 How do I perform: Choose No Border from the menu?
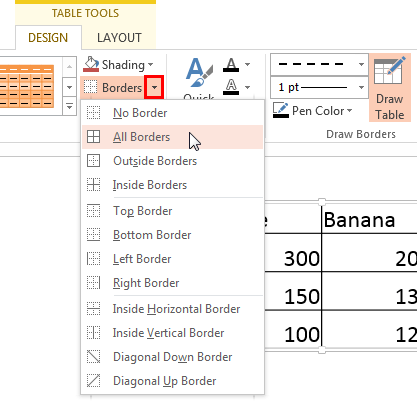click(x=172, y=113)
